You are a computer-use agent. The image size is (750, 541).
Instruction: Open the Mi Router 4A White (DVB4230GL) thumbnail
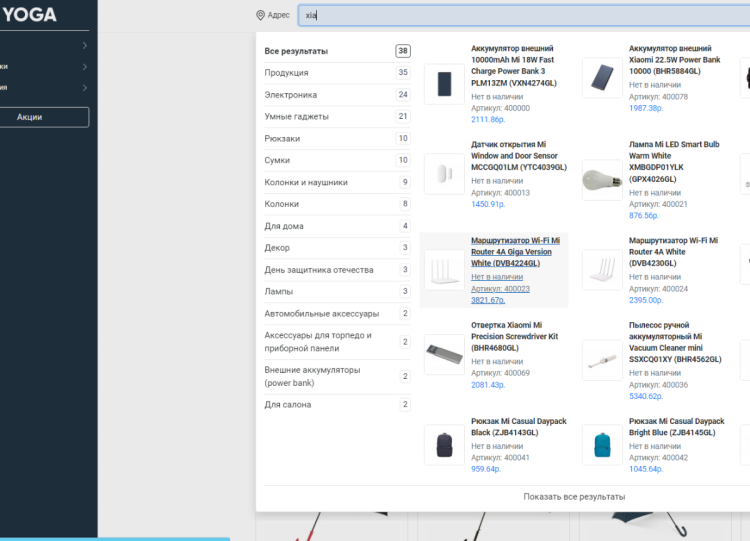pos(602,270)
